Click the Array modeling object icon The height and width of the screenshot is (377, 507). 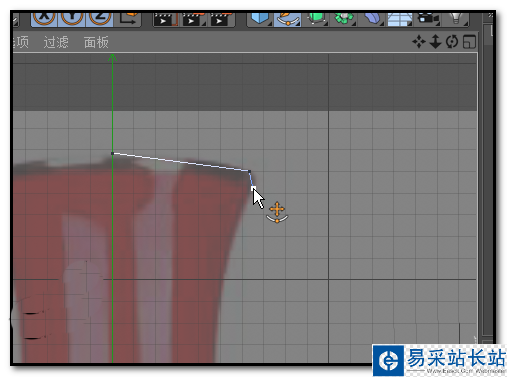(344, 19)
